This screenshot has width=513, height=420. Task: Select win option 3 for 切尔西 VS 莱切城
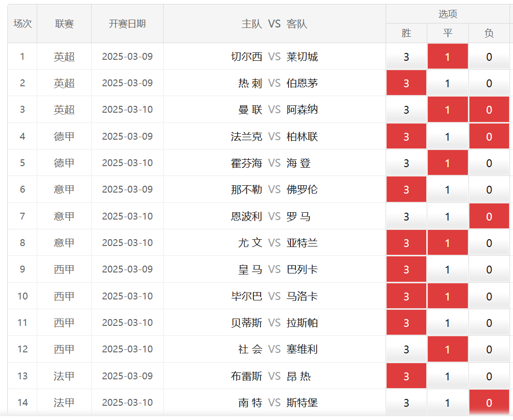406,56
